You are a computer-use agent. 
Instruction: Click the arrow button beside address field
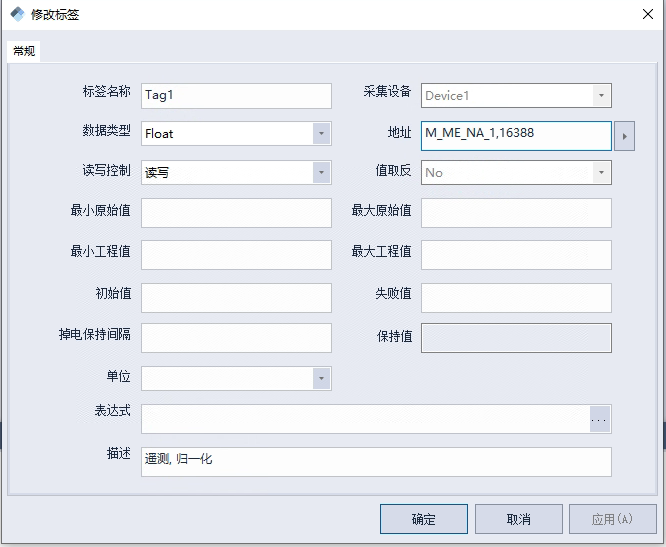click(x=624, y=136)
